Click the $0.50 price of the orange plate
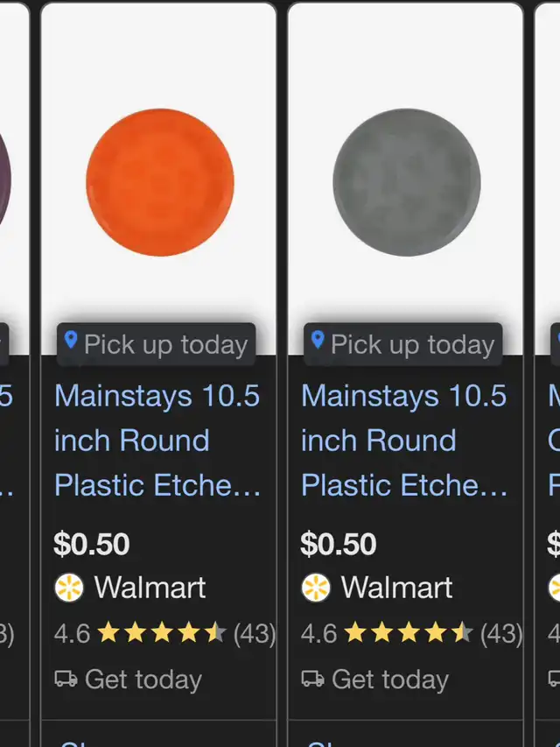 (92, 544)
